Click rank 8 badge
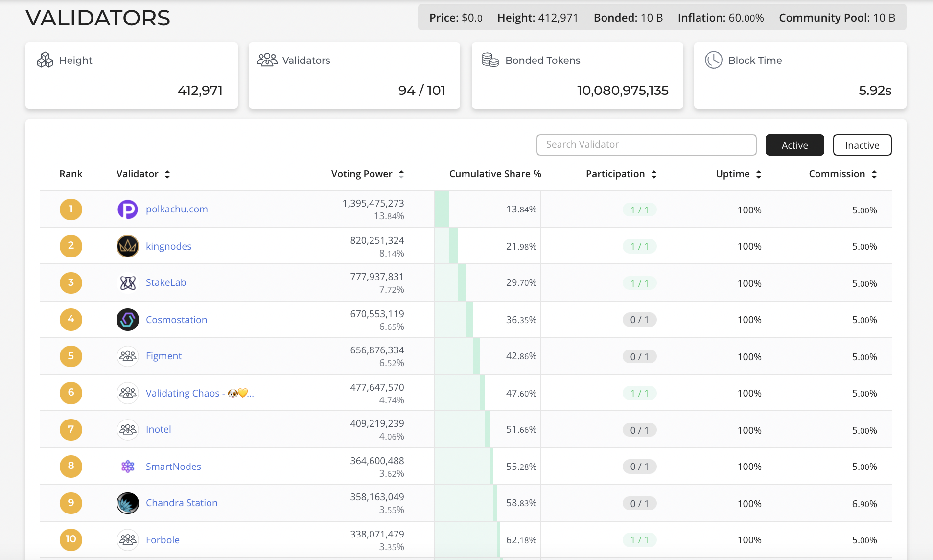Image resolution: width=933 pixels, height=560 pixels. [x=71, y=466]
